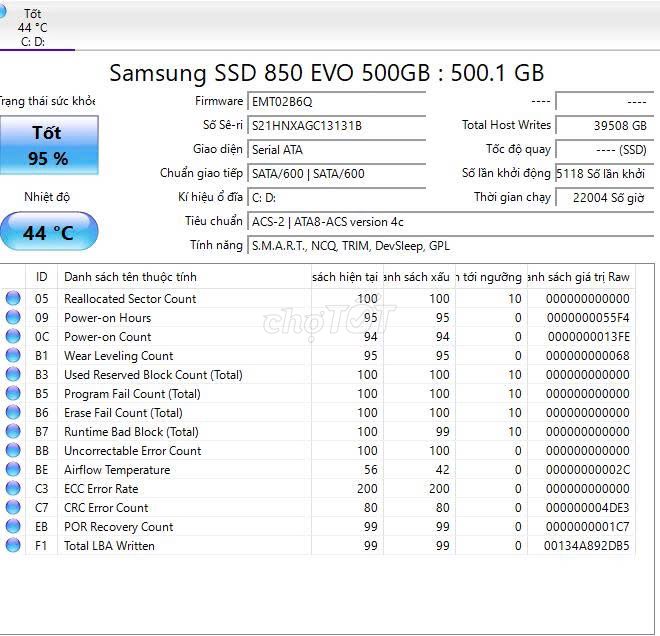
Task: Click the worst value column header
Action: [x=419, y=277]
